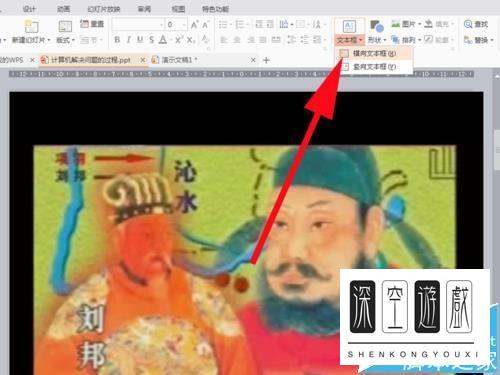Click the 文本框 text box icon

click(x=349, y=26)
